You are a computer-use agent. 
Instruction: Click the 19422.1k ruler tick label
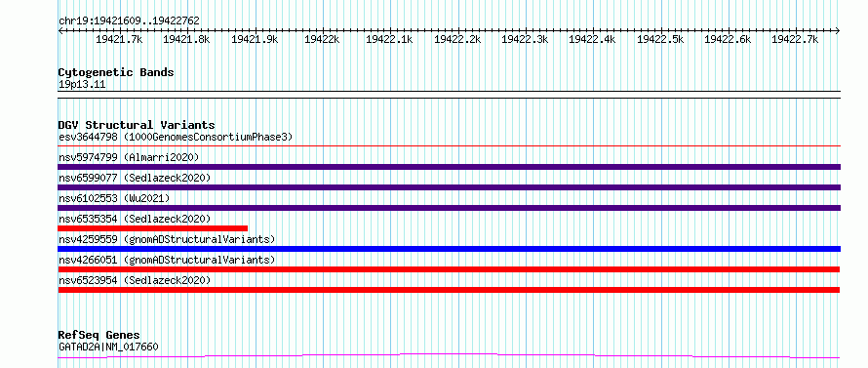390,39
